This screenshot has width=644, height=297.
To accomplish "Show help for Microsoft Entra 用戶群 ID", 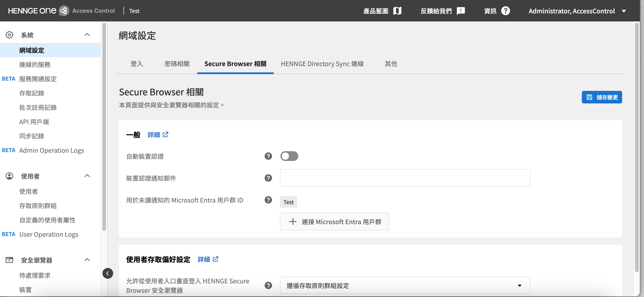I will (x=268, y=200).
